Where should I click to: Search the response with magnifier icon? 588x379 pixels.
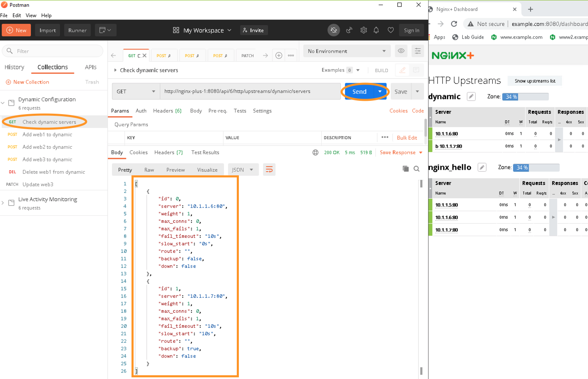pyautogui.click(x=417, y=169)
